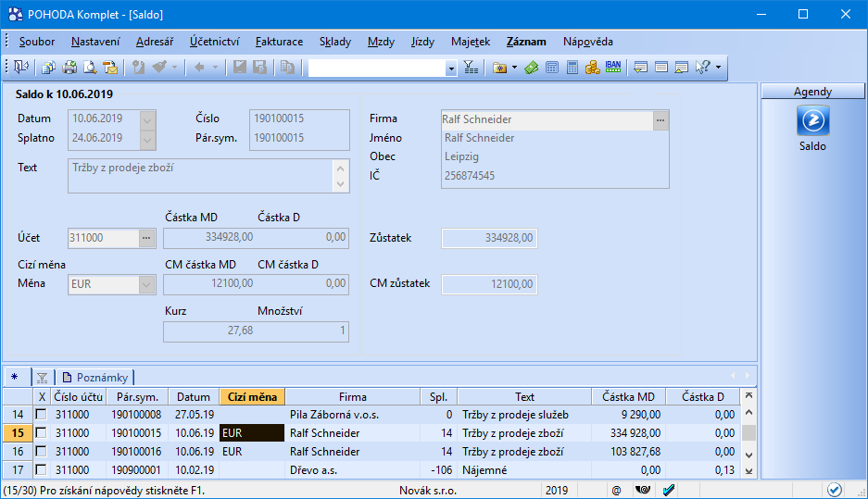
Task: Click the exit door icon in toolbar
Action: pos(21,68)
